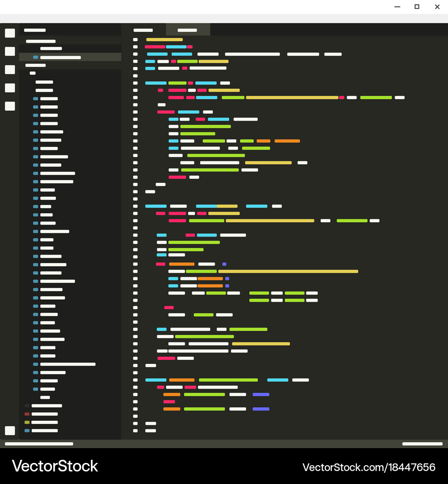
Task: Collapse the first section header under the sidebar title
Action: click(40, 41)
